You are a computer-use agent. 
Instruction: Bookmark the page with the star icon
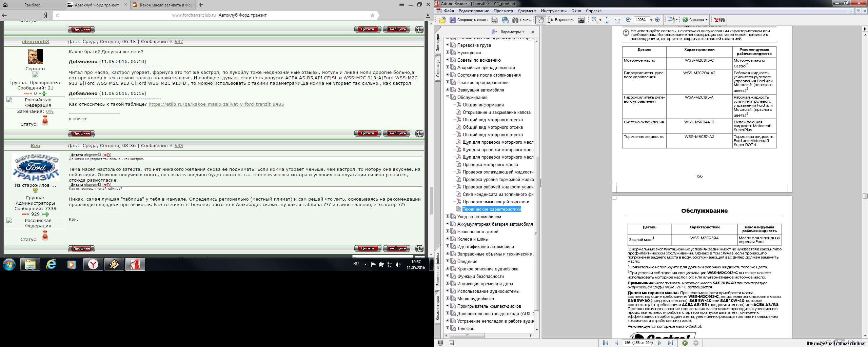click(x=372, y=15)
